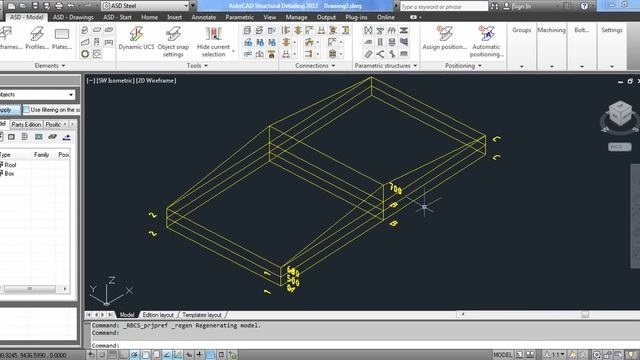Click the WCS label under ViewCube

coord(619,147)
